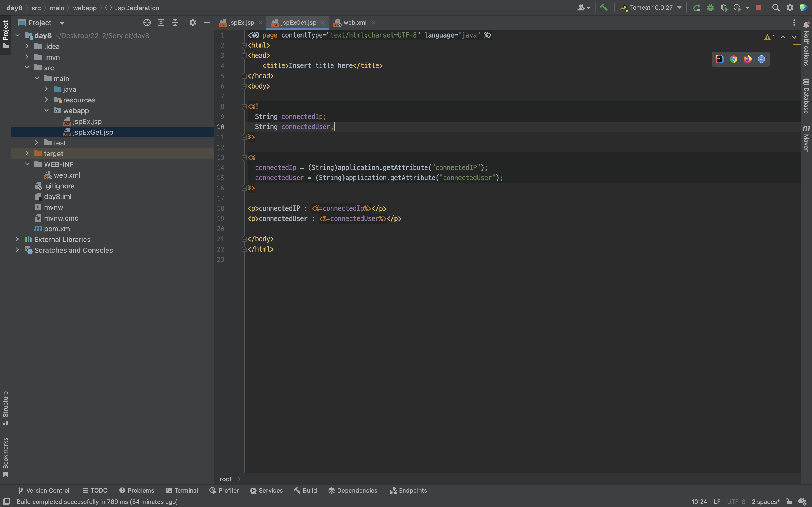Open preview in Firefox browser icon
This screenshot has width=812, height=507.
click(x=747, y=59)
